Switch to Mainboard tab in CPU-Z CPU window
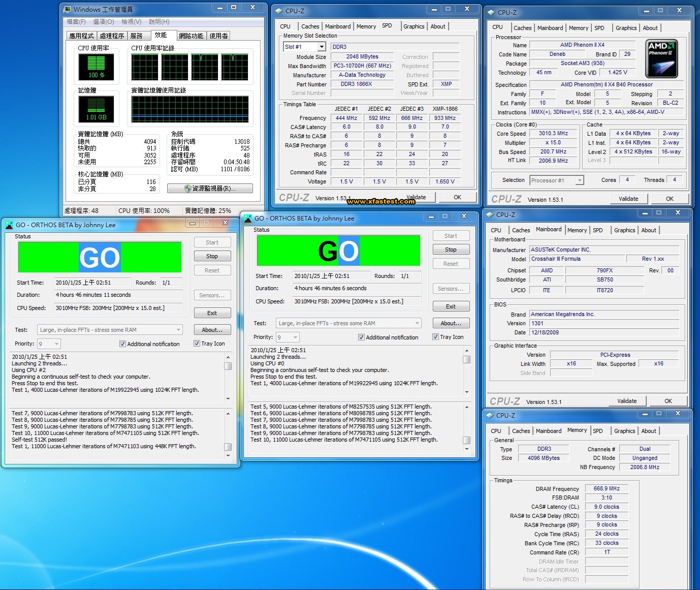Image resolution: width=700 pixels, height=590 pixels. point(550,28)
